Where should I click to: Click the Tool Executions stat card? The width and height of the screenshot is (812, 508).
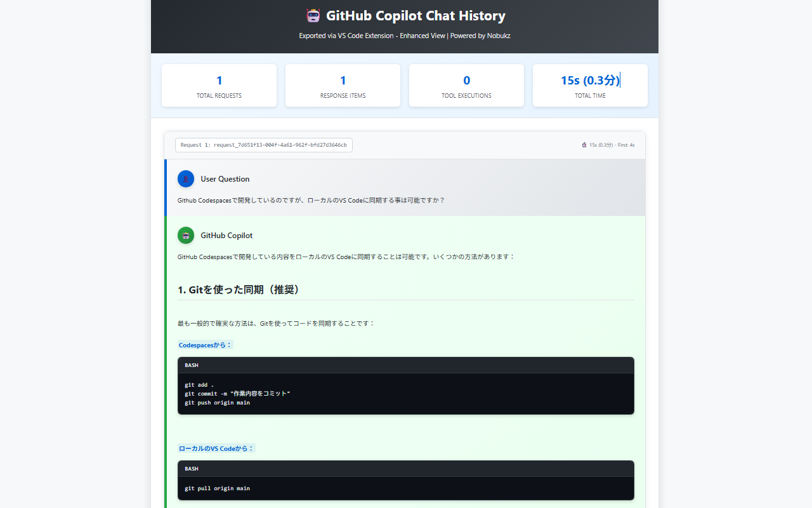(x=467, y=85)
